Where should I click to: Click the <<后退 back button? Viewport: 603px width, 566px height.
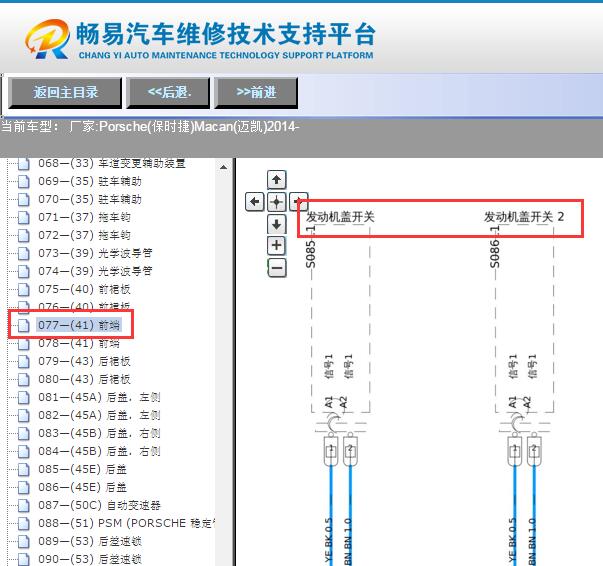(x=168, y=92)
